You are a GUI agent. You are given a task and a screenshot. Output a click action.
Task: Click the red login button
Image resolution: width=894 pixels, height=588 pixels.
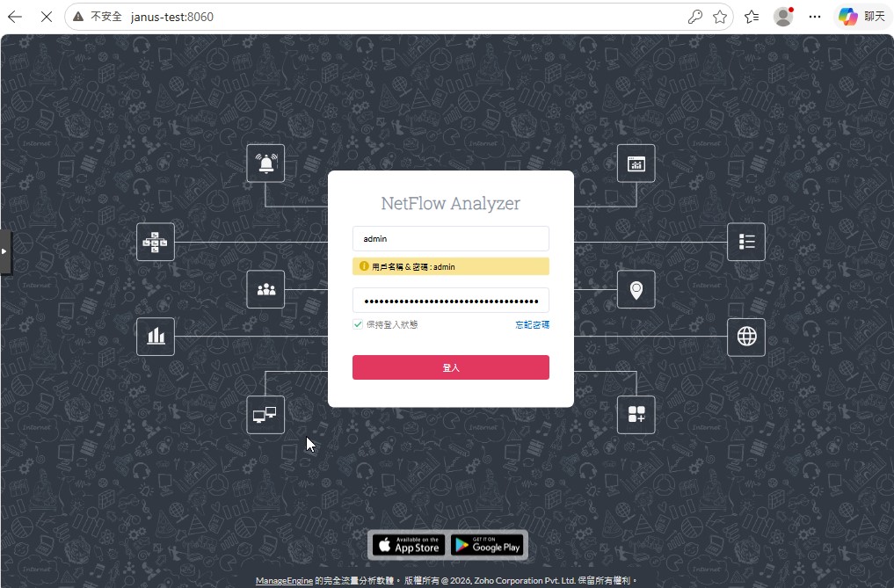point(451,367)
